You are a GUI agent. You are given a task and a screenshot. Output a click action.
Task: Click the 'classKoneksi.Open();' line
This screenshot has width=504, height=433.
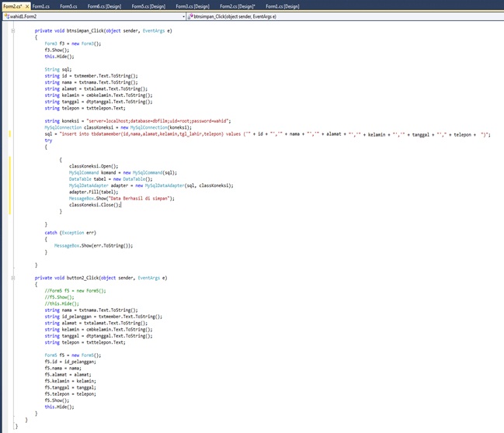tap(93, 166)
